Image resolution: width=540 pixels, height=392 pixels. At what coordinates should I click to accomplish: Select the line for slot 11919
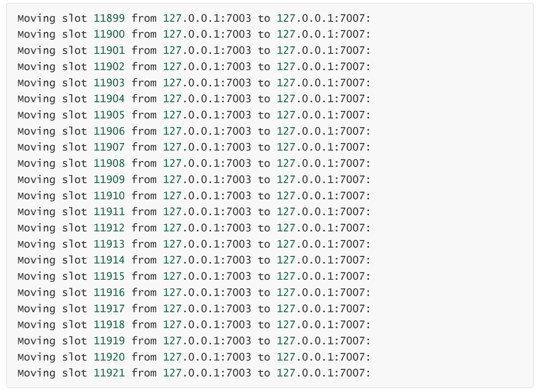point(194,341)
